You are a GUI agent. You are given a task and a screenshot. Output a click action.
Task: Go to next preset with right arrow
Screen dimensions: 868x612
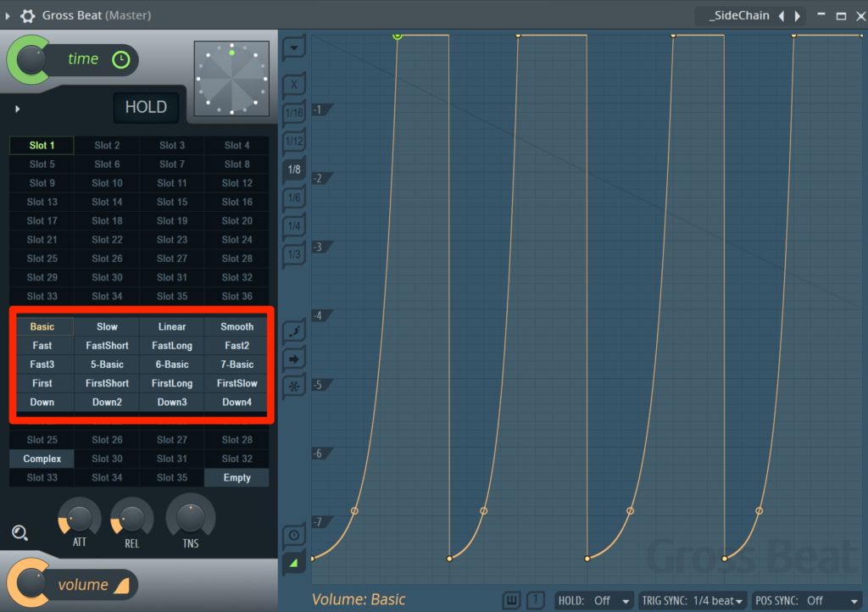798,16
